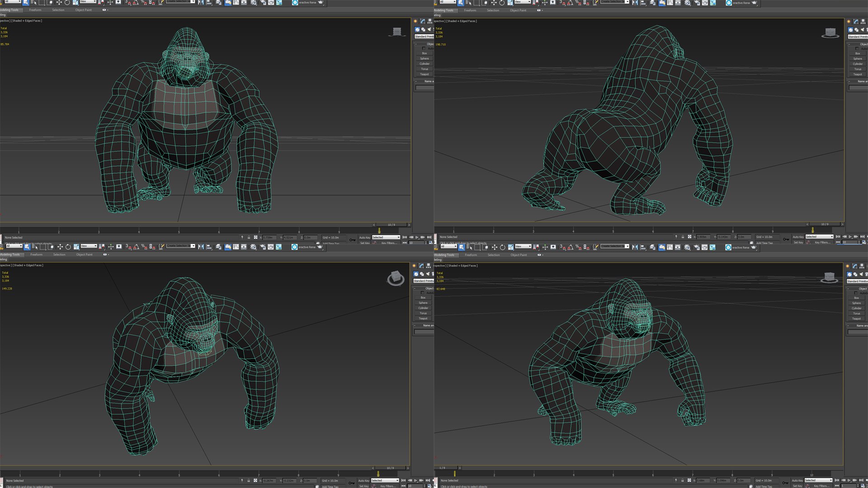This screenshot has height=488, width=868.
Task: Click the Mirror tool in bottom-left panel toolbar
Action: (201, 247)
